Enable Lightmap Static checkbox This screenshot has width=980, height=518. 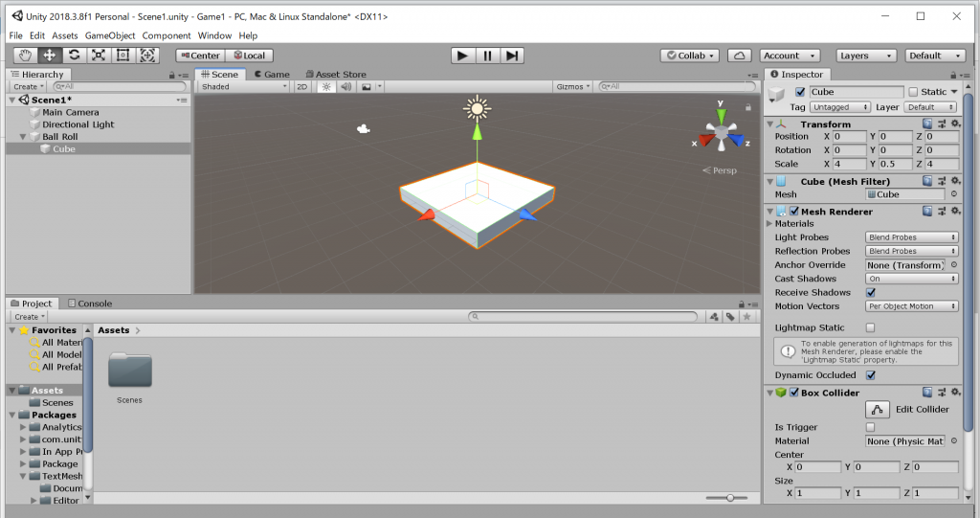point(871,327)
